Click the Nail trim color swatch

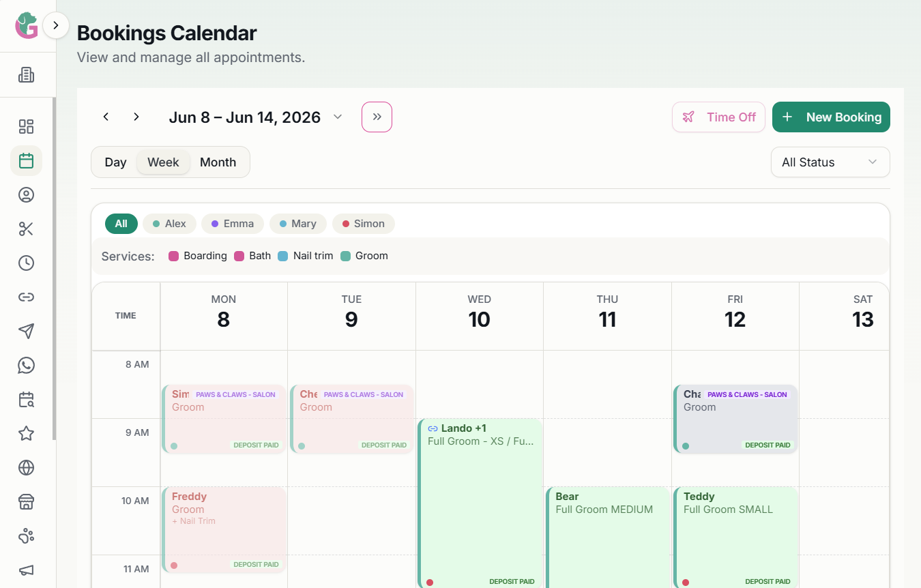pyautogui.click(x=283, y=256)
